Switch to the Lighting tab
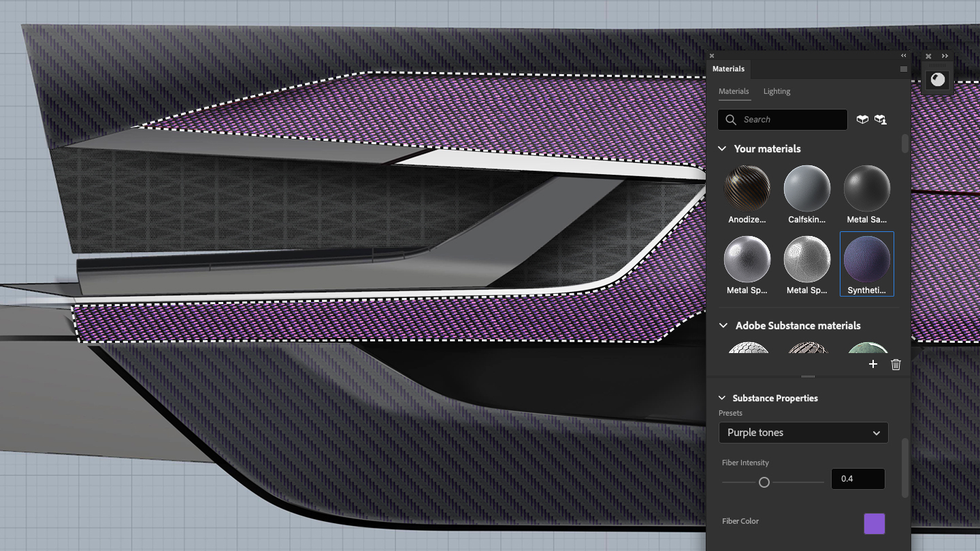 (777, 91)
